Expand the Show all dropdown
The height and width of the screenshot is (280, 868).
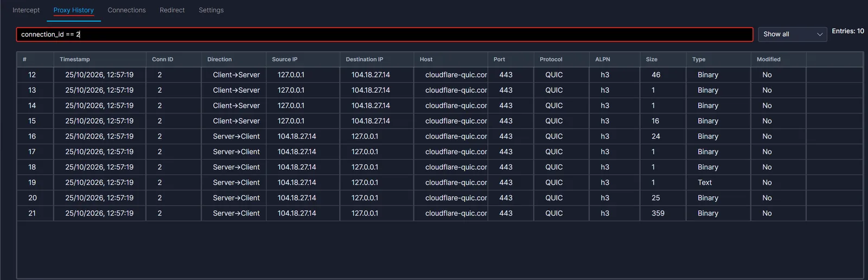(792, 34)
